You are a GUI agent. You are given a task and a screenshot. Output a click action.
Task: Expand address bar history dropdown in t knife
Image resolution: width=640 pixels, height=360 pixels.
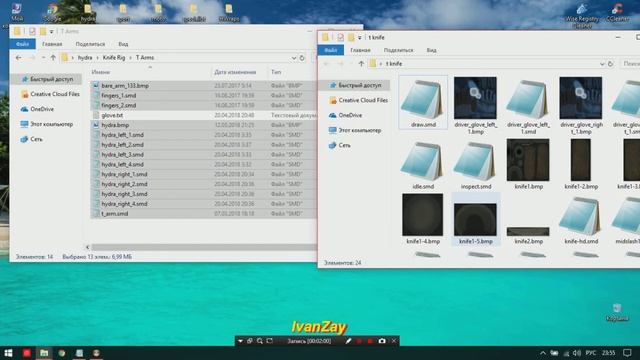pos(602,64)
